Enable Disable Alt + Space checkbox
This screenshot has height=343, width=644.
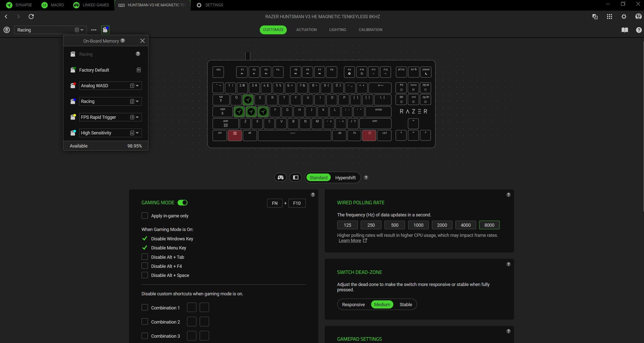pos(145,275)
